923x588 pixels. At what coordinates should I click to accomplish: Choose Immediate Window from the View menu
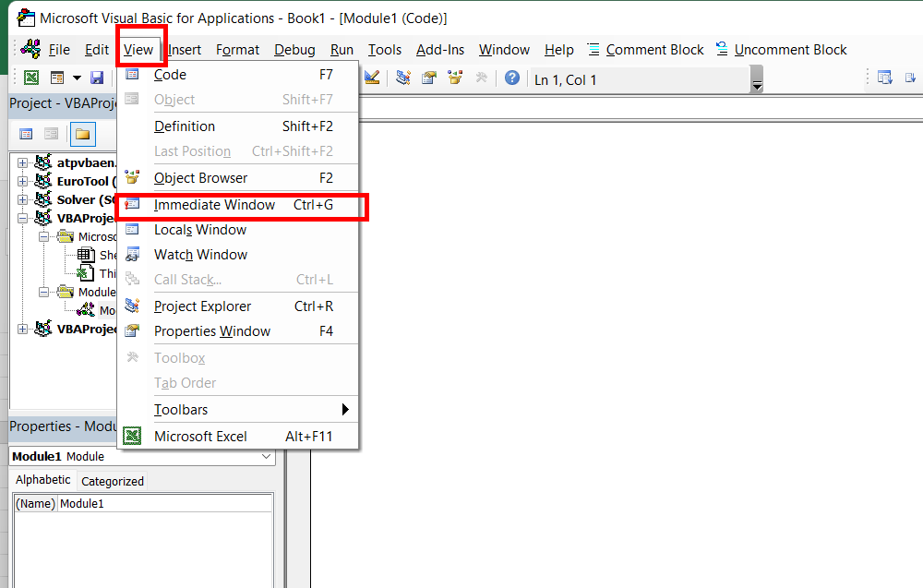coord(238,205)
